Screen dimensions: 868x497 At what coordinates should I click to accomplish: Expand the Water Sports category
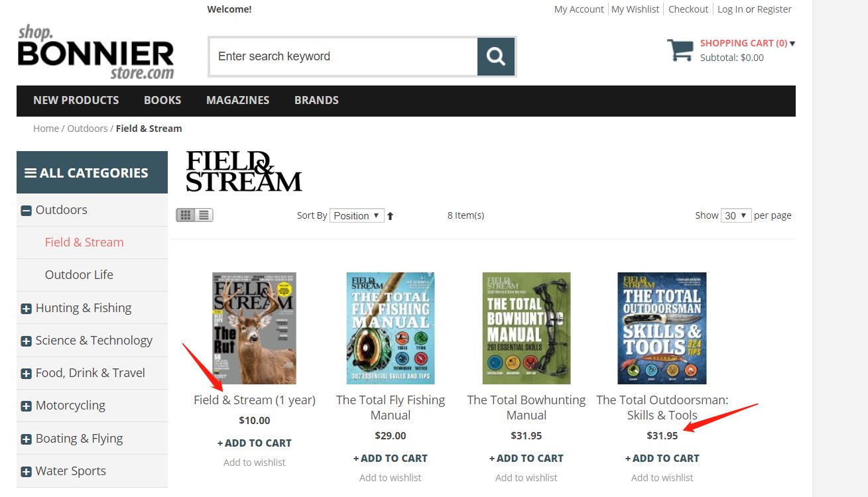coord(27,472)
